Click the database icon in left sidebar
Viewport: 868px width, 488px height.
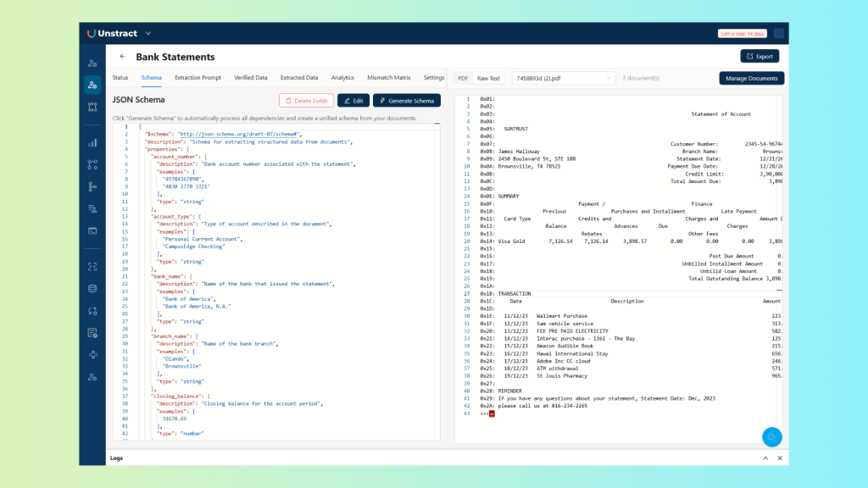(x=92, y=288)
